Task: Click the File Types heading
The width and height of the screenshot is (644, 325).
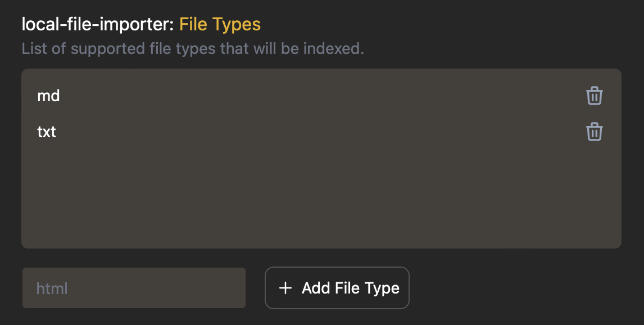Action: click(x=219, y=24)
